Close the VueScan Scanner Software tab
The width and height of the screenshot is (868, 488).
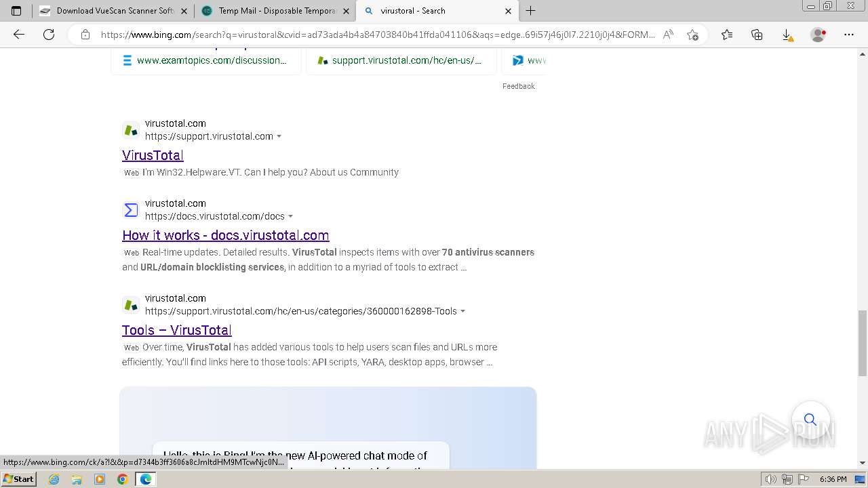(x=184, y=11)
